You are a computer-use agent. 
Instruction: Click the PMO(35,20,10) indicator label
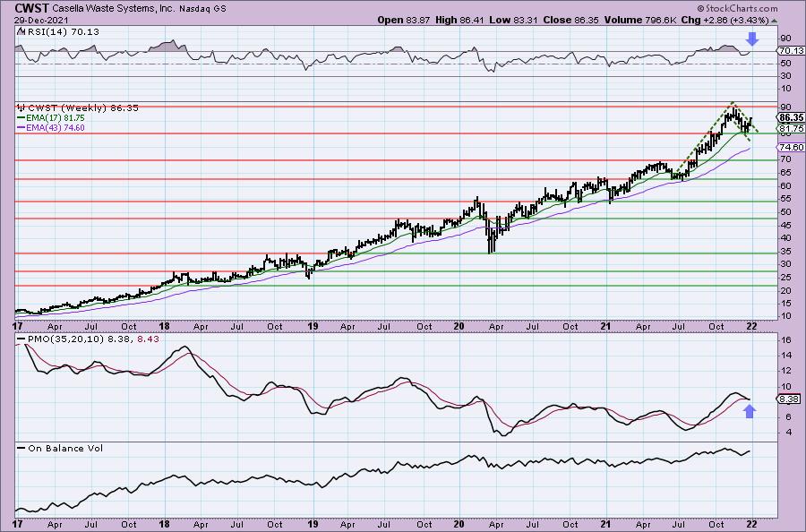click(x=66, y=339)
